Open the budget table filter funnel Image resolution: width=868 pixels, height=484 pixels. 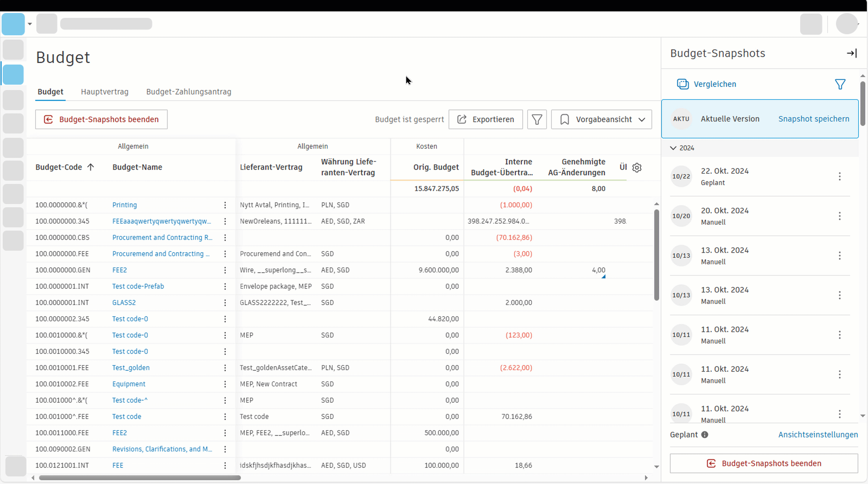tap(537, 119)
